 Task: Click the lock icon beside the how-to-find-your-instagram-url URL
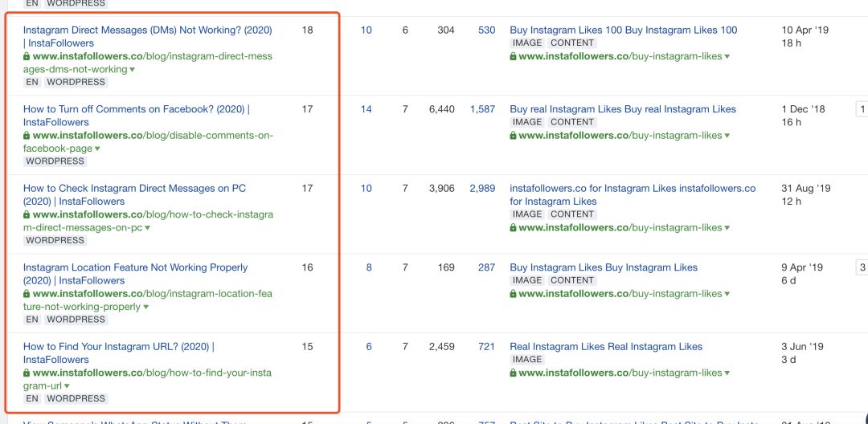tap(27, 373)
